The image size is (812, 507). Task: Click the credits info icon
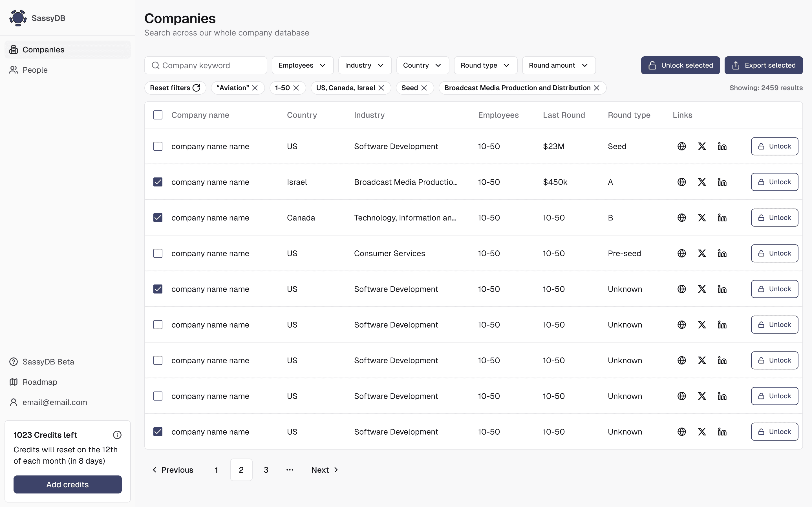(117, 435)
